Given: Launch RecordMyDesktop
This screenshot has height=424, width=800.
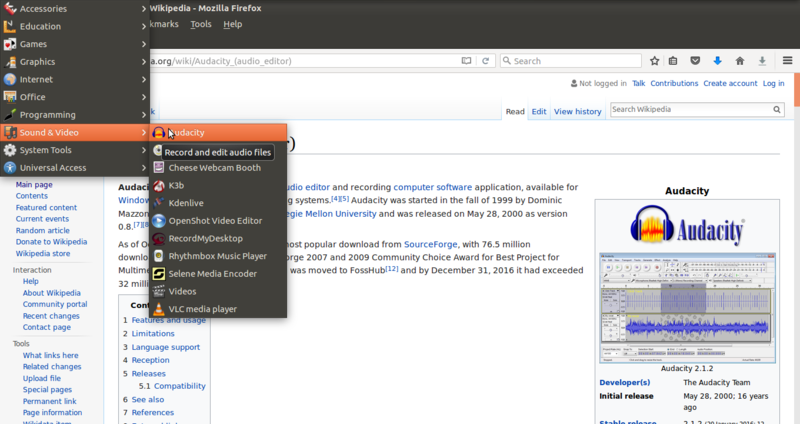Looking at the screenshot, I should (x=218, y=238).
